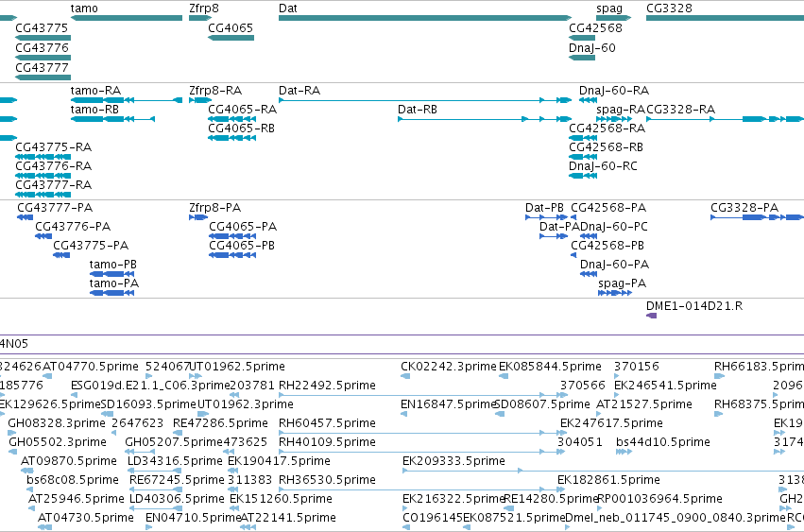Select the Zfrp8 gene label

204,9
